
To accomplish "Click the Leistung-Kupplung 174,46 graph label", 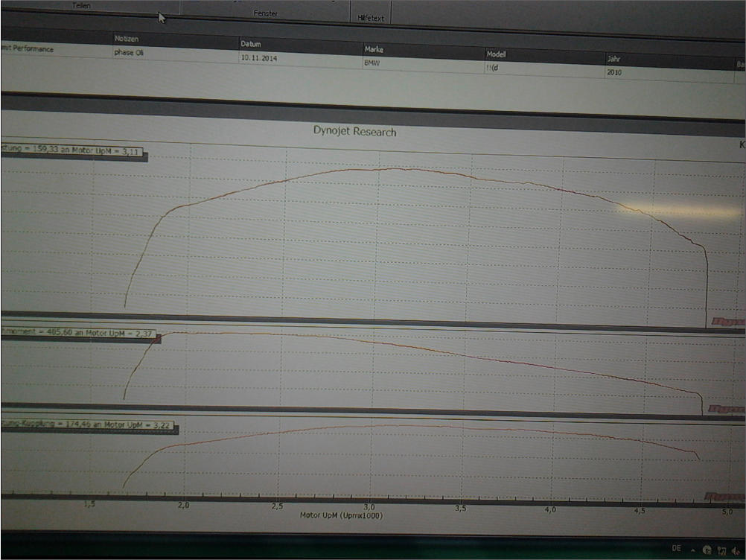I will 87,424.
